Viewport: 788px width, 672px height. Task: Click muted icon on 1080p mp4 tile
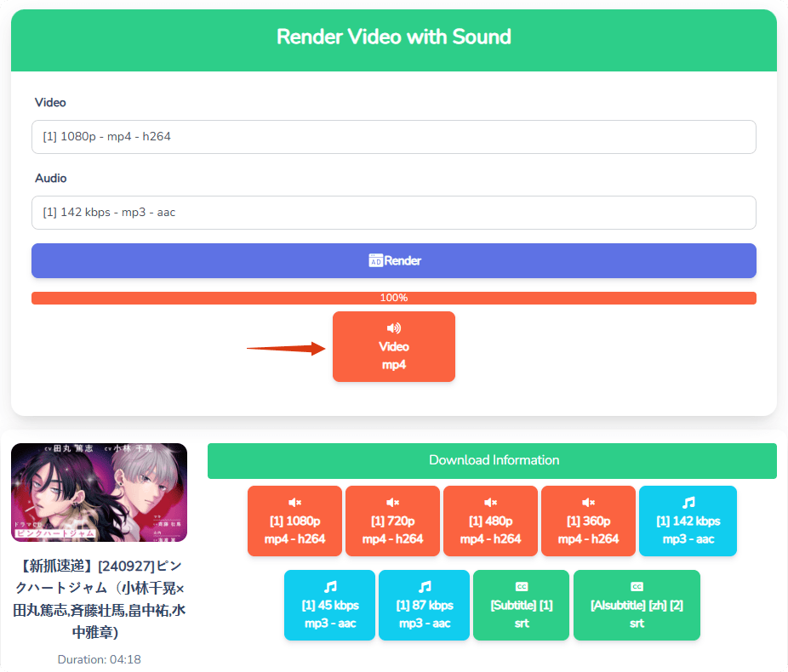pos(294,503)
